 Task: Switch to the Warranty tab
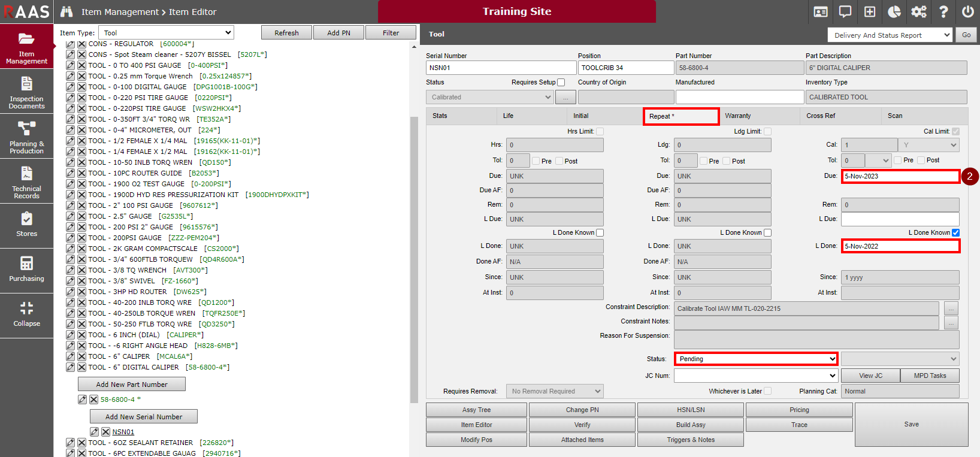737,116
